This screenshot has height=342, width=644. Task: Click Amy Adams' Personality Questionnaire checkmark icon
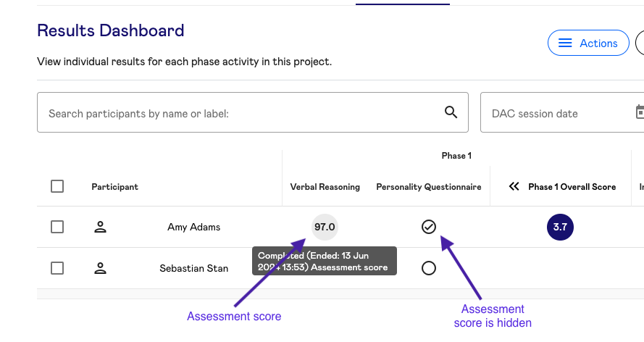point(428,227)
